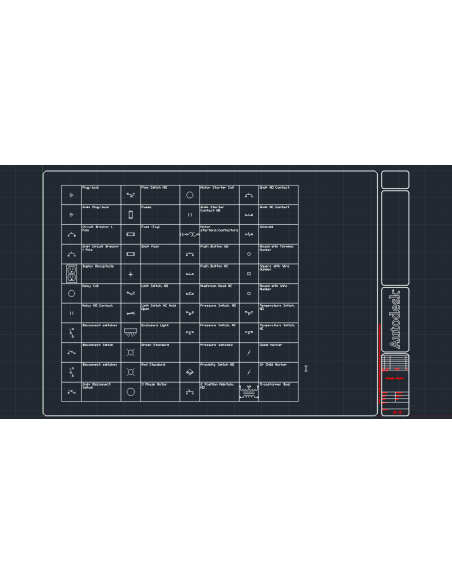452x584 pixels.
Task: Pick the Duplex Receptacle outlet symbol
Action: point(71,274)
